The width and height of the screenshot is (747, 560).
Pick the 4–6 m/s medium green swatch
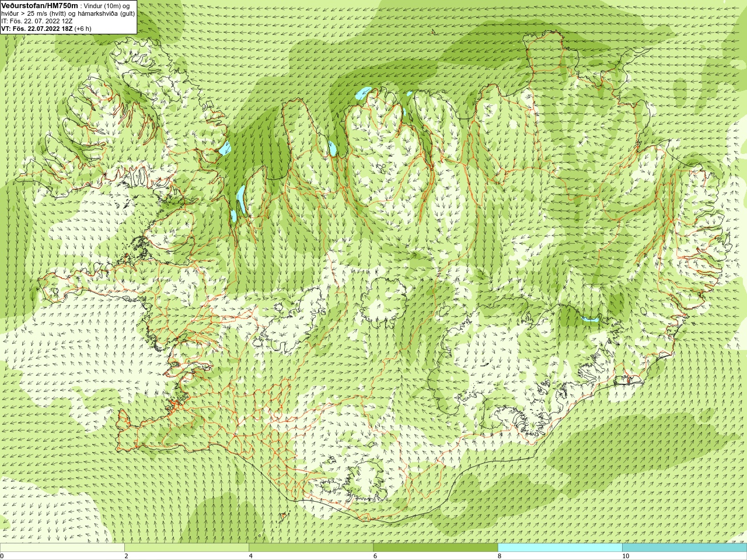(x=311, y=548)
